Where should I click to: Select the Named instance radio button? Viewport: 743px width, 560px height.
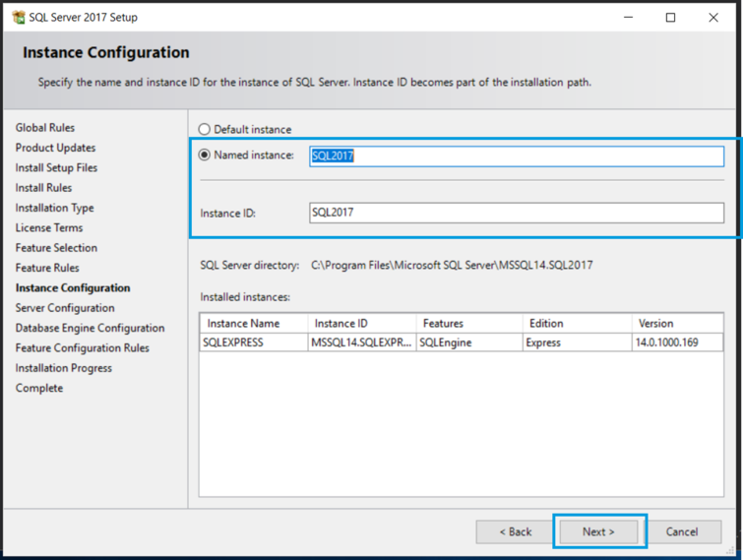coord(205,155)
